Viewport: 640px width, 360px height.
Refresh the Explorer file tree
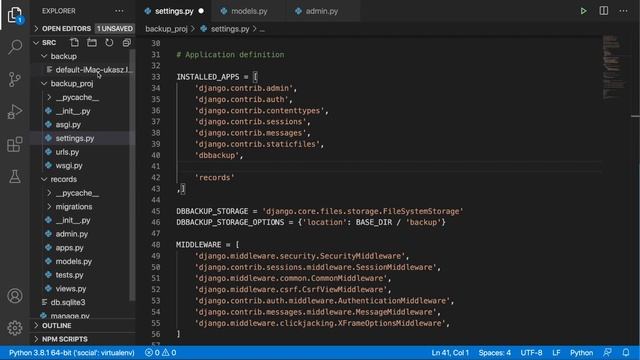tap(109, 42)
